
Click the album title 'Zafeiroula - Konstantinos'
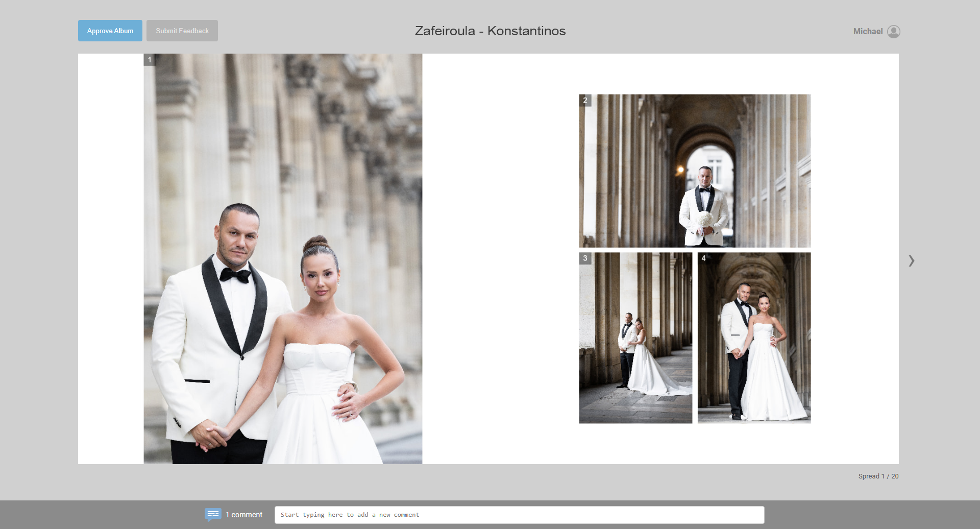[x=490, y=31]
